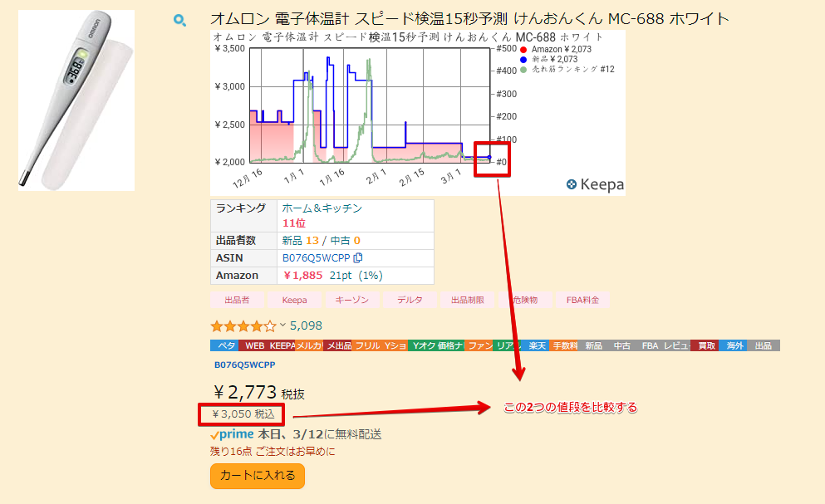
Task: Click the Prime logo badge
Action: (x=232, y=434)
